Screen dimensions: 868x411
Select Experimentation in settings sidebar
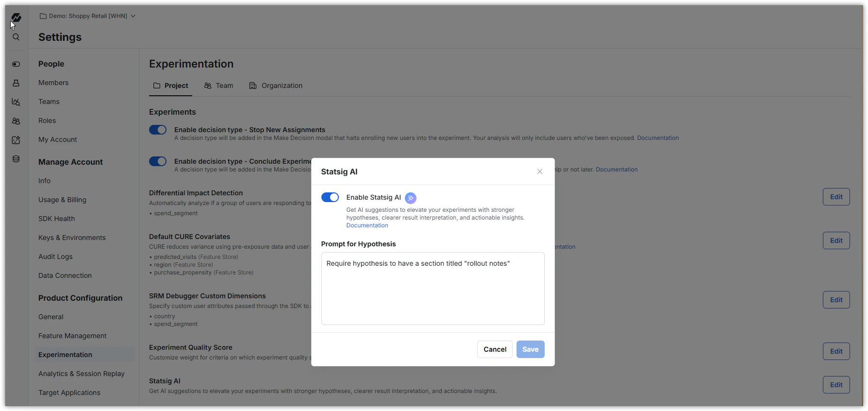click(84, 355)
